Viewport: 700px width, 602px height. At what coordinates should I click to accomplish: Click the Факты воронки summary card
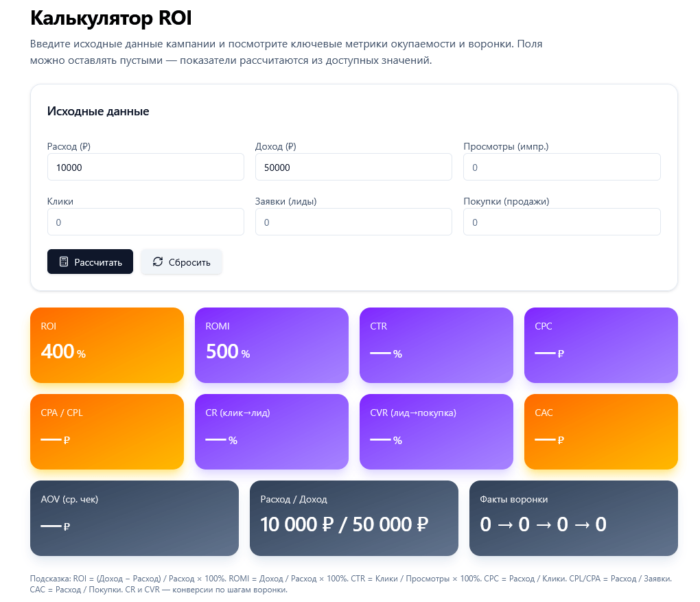(x=574, y=518)
